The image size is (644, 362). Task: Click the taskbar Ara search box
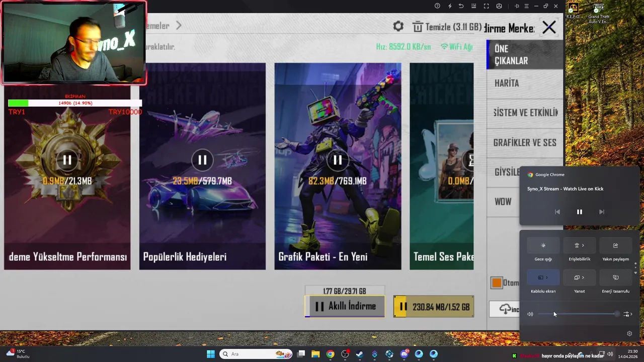pyautogui.click(x=256, y=354)
